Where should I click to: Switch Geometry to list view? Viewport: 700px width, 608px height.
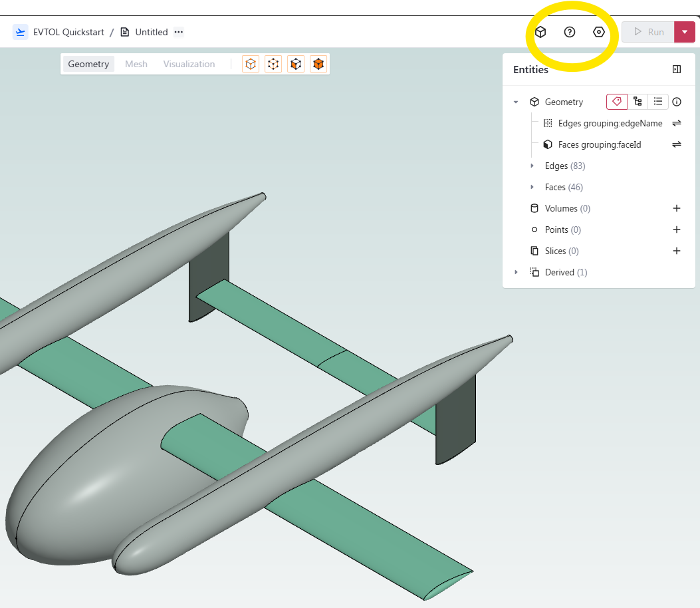point(658,102)
